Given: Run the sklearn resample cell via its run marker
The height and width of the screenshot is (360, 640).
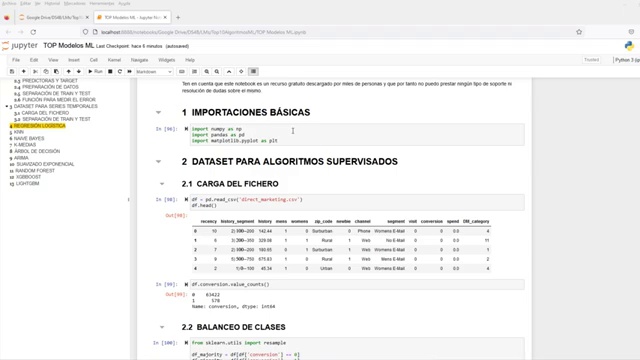Looking at the screenshot, I should 186,343.
